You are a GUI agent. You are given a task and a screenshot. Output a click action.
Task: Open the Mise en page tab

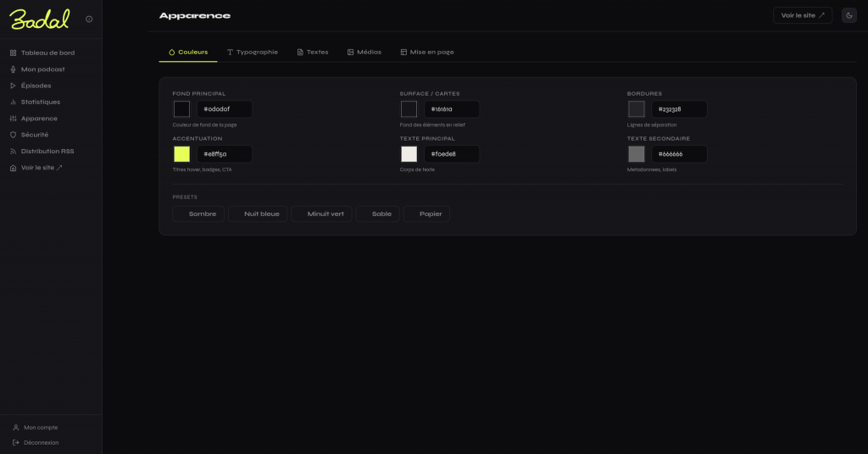(427, 53)
